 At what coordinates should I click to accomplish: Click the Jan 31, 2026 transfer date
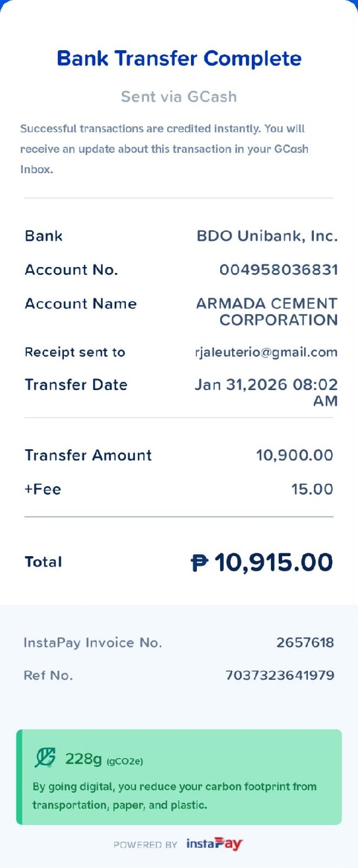click(266, 392)
